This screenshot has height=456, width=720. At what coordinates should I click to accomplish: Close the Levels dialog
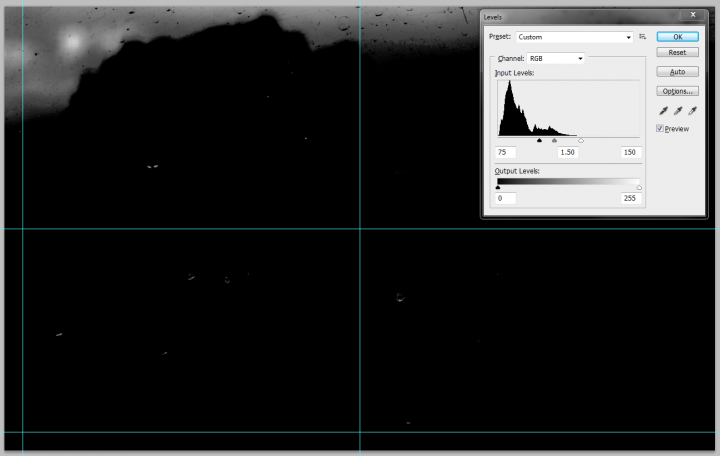(x=692, y=16)
